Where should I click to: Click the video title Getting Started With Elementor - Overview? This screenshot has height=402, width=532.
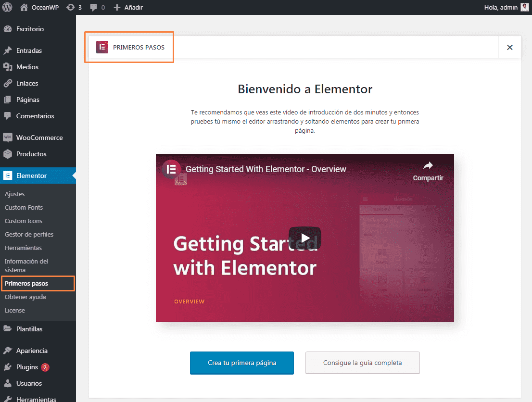(x=266, y=169)
